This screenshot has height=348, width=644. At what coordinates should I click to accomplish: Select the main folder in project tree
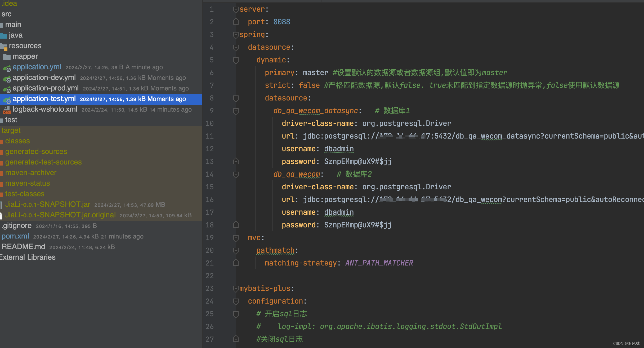pyautogui.click(x=13, y=25)
